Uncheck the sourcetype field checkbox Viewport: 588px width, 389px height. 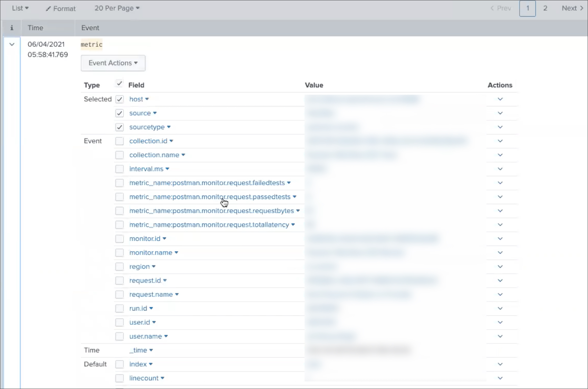point(119,127)
